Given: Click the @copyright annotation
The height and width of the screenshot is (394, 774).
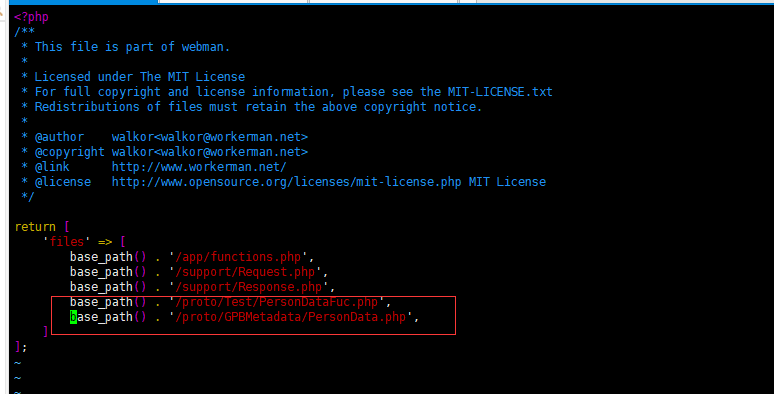Looking at the screenshot, I should click(70, 152).
